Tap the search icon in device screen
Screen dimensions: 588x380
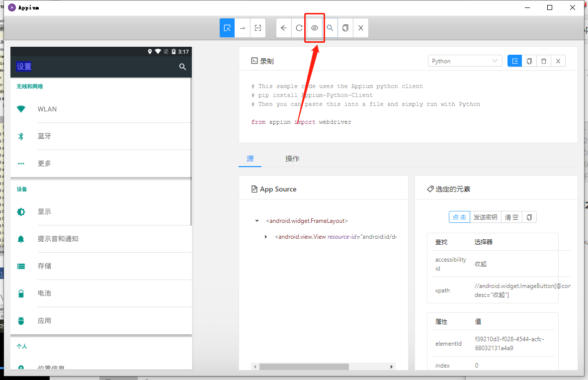182,66
